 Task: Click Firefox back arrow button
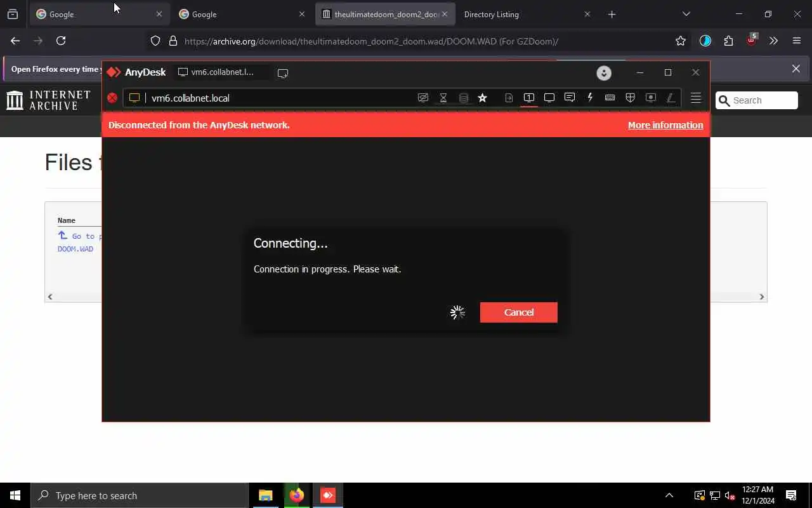[x=15, y=41]
